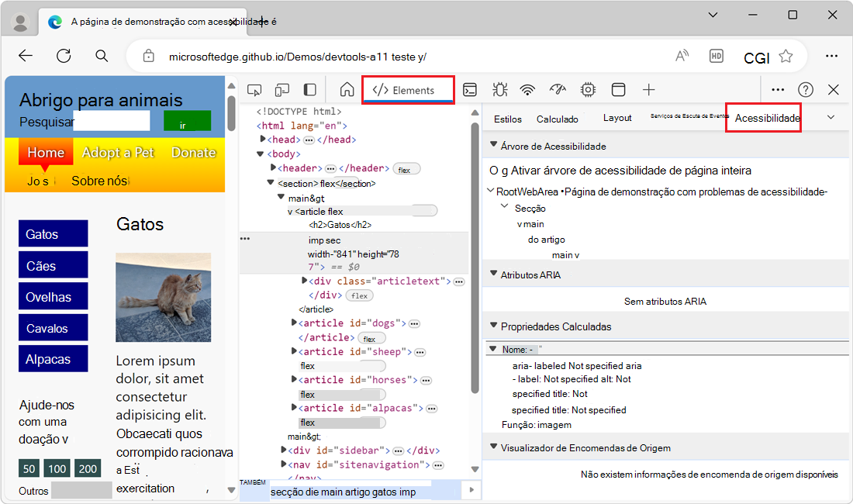The width and height of the screenshot is (853, 504).
Task: Select the 50 donation amount option
Action: pyautogui.click(x=29, y=468)
